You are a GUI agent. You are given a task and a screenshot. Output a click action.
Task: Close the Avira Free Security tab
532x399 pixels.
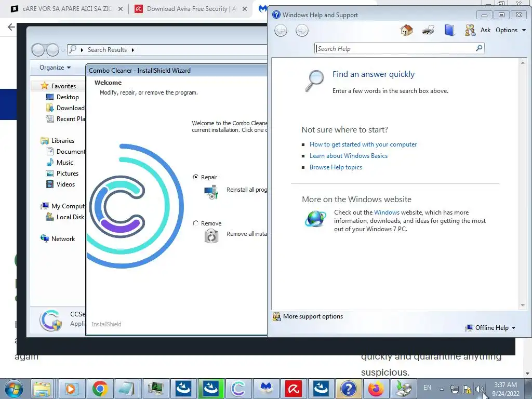click(245, 9)
